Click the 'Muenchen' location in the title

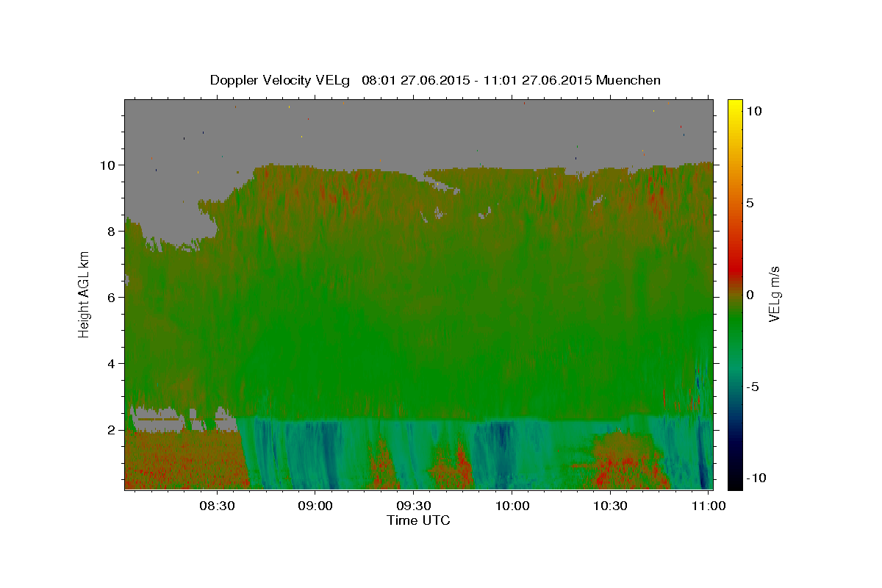[x=628, y=80]
